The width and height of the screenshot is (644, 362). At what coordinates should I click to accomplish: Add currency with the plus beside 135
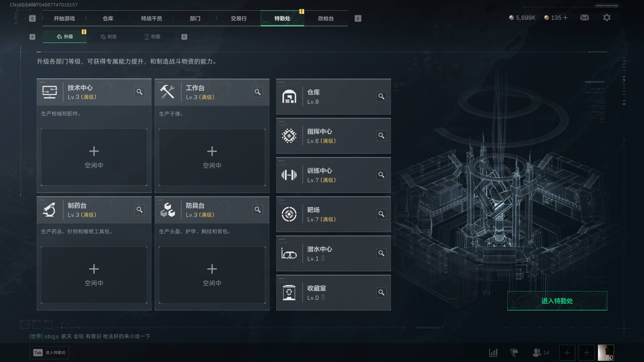[x=565, y=18]
